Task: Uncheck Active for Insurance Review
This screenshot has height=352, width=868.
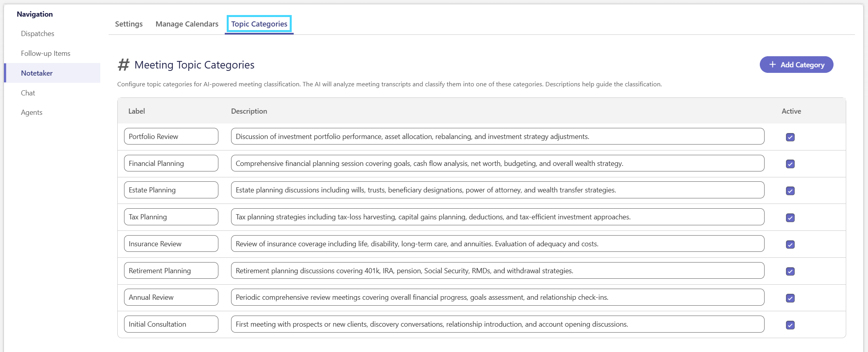Action: pos(790,244)
